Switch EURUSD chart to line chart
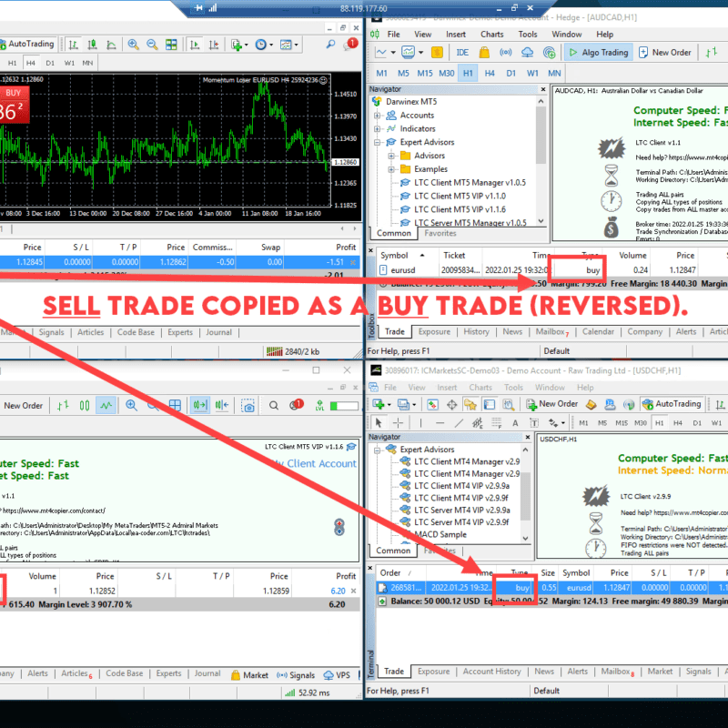 [111, 45]
